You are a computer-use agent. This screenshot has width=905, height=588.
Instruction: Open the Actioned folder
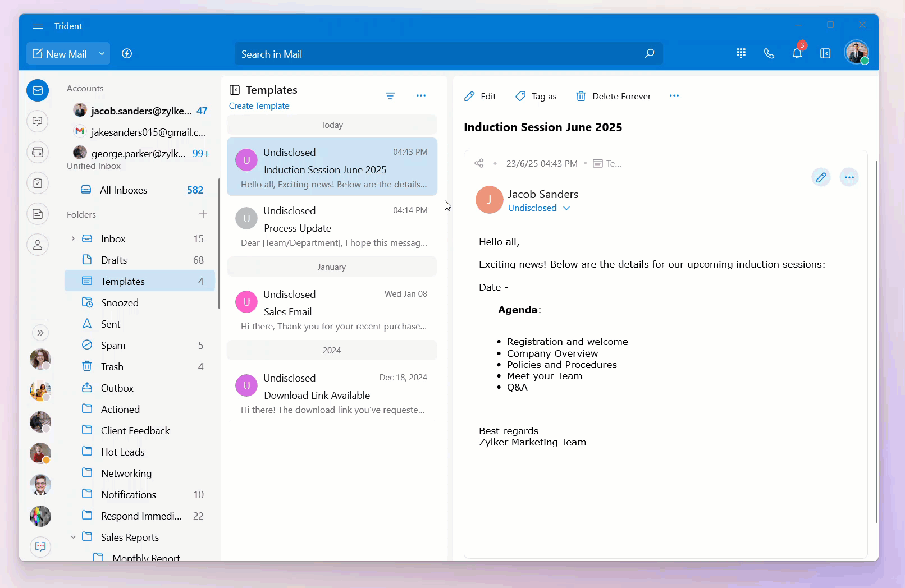[x=140, y=409]
